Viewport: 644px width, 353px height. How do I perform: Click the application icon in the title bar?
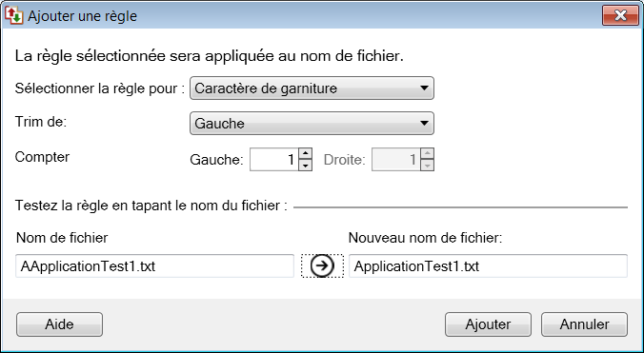pos(13,15)
